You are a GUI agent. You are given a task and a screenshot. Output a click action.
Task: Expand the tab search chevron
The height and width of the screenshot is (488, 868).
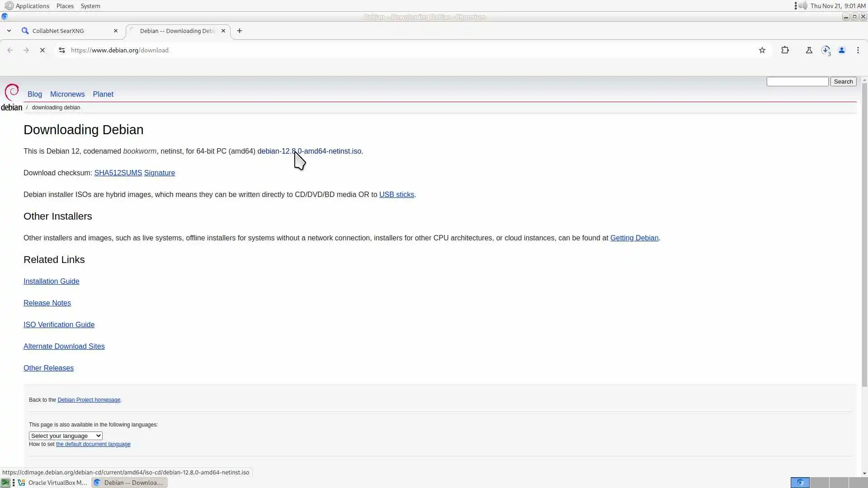[x=9, y=31]
